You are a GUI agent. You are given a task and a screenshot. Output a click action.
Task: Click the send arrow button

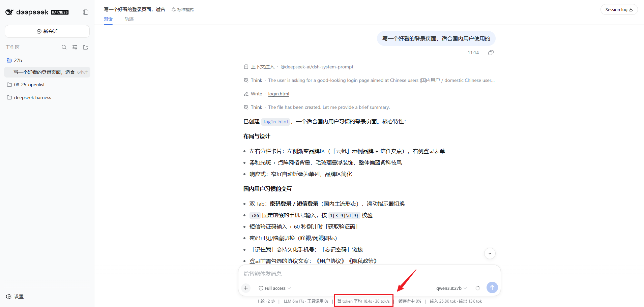[492, 287]
